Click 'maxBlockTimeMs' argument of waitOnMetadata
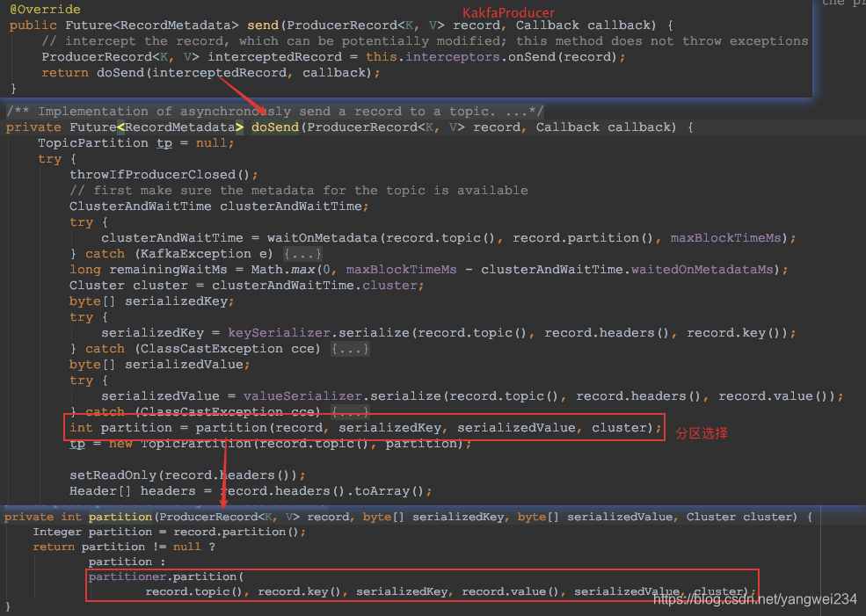The width and height of the screenshot is (866, 616). click(x=725, y=238)
